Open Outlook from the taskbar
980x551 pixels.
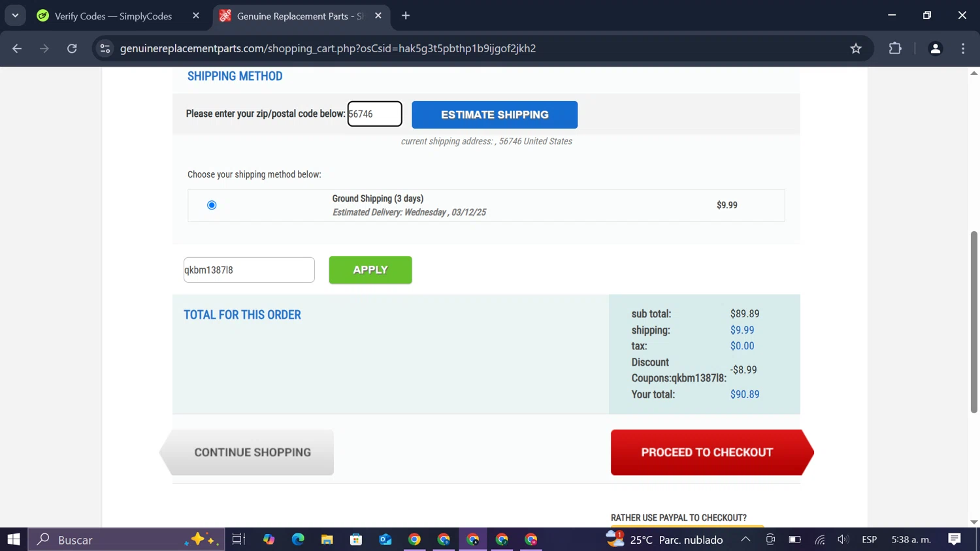[385, 539]
